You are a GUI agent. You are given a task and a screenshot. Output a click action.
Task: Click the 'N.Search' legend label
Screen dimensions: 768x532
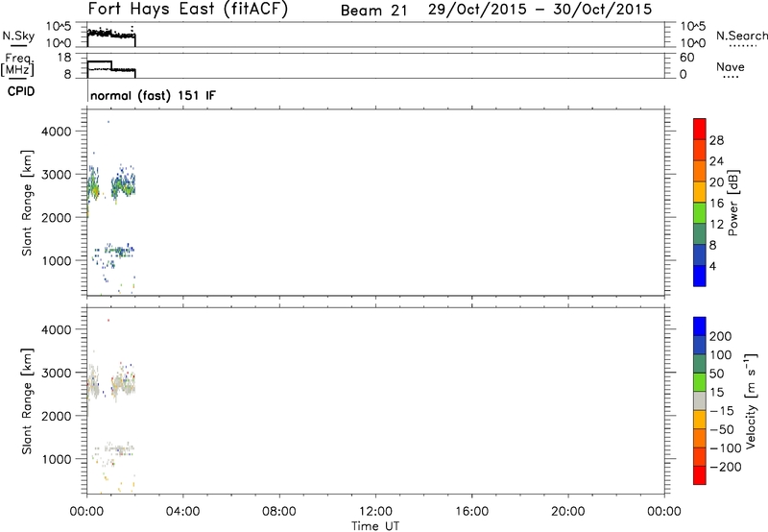point(741,36)
